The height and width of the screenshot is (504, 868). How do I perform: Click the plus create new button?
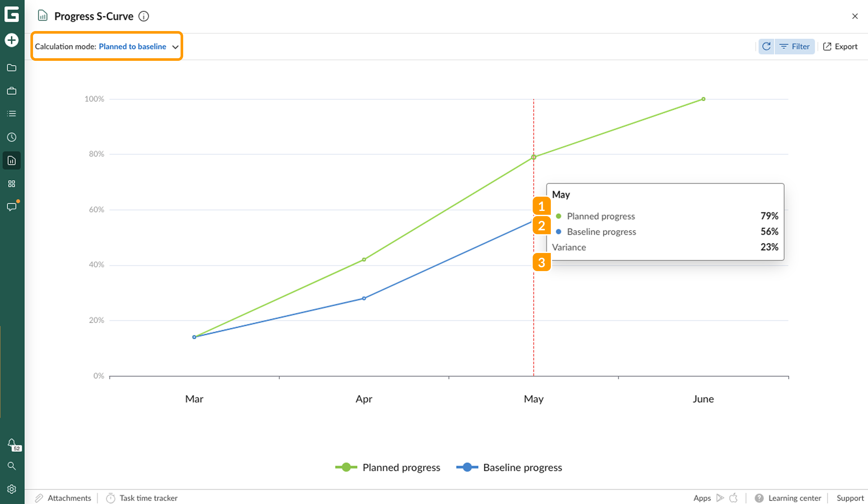point(12,40)
